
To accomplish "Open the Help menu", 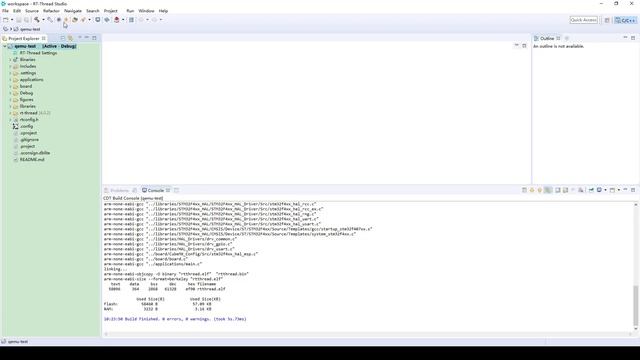I will [163, 11].
